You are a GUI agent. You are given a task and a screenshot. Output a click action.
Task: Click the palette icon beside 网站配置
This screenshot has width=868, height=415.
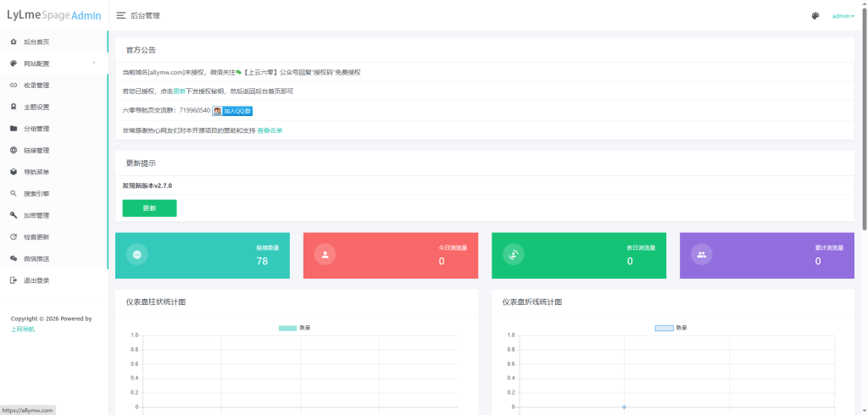coord(14,64)
